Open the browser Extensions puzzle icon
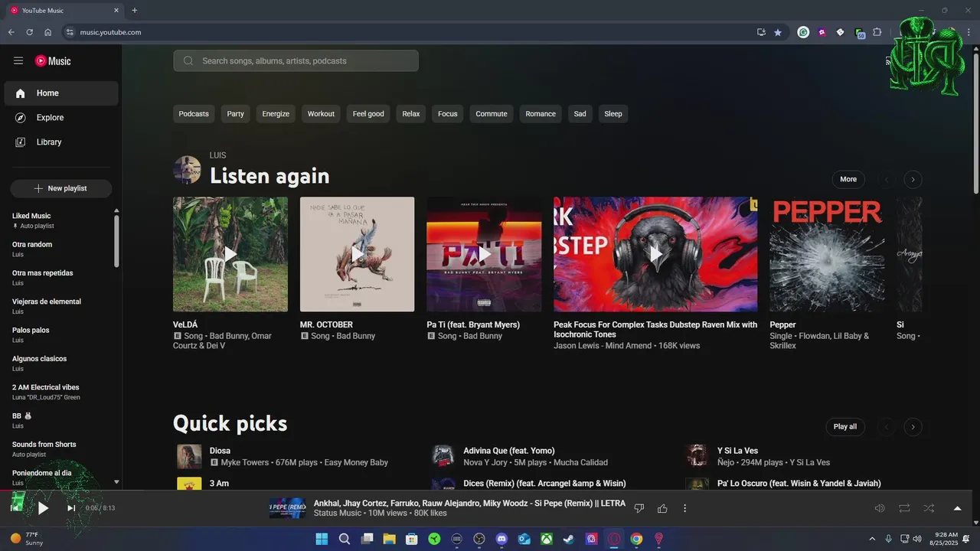The width and height of the screenshot is (980, 551). pos(877,32)
